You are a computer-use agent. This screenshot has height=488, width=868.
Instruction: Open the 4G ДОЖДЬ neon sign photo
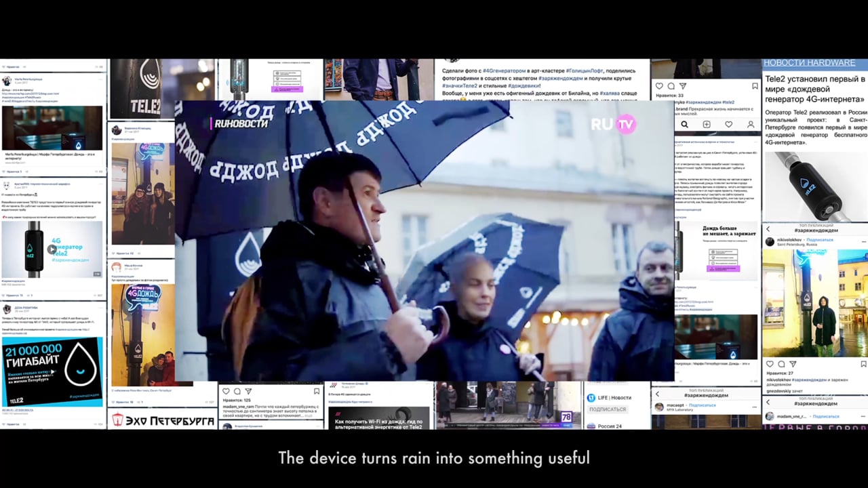[142, 333]
